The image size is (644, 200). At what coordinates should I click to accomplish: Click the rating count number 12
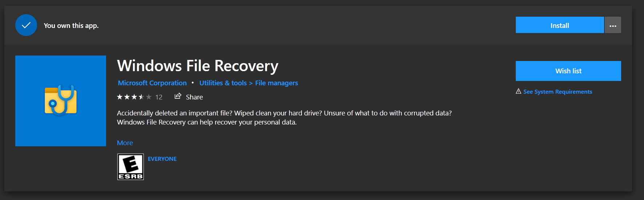pos(159,97)
